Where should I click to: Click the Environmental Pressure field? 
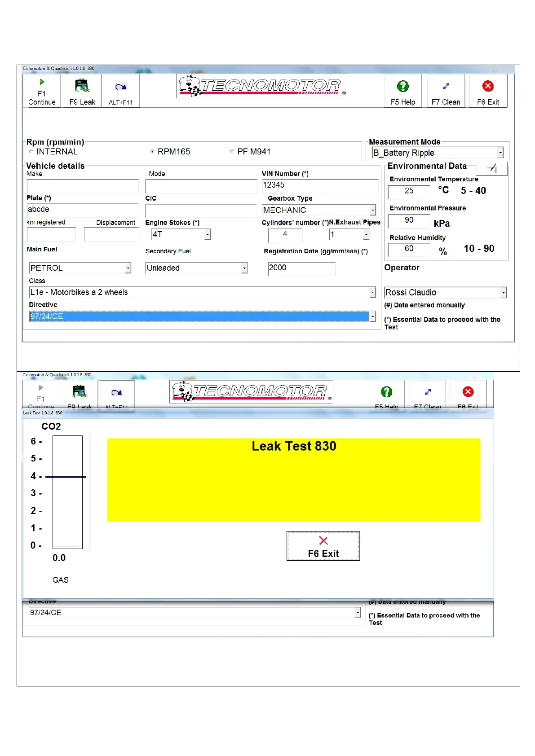(409, 221)
